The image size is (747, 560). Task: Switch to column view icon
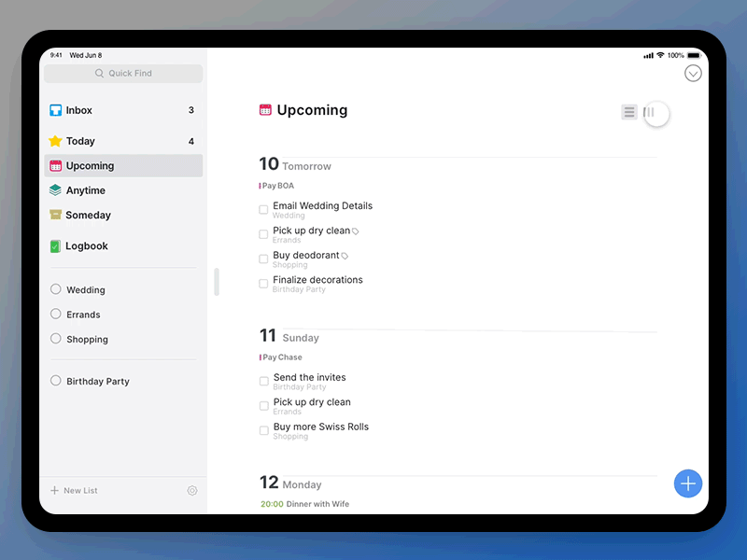[x=648, y=112]
